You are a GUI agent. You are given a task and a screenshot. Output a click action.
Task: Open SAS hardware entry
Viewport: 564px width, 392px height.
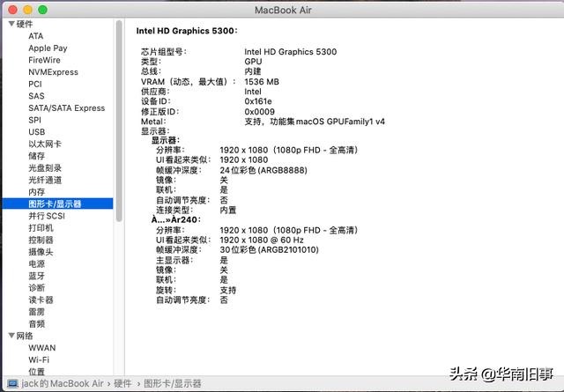pyautogui.click(x=36, y=96)
